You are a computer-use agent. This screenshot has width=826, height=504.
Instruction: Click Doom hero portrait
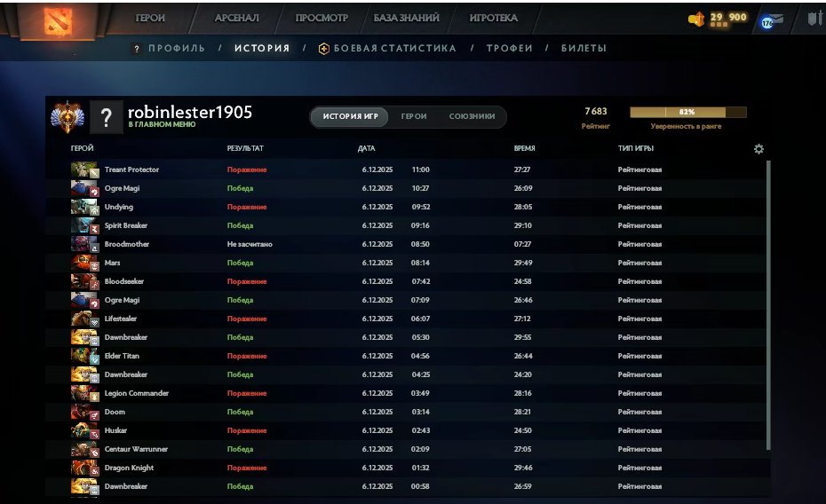tap(84, 412)
